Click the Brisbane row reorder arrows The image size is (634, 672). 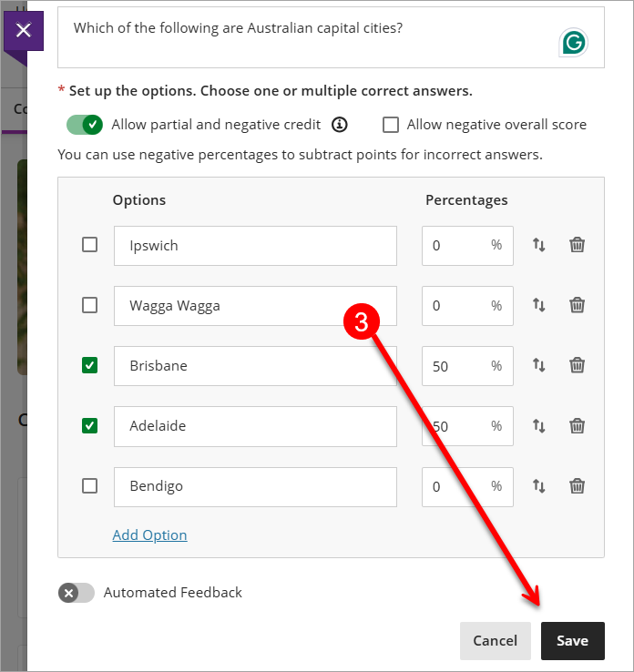point(539,365)
